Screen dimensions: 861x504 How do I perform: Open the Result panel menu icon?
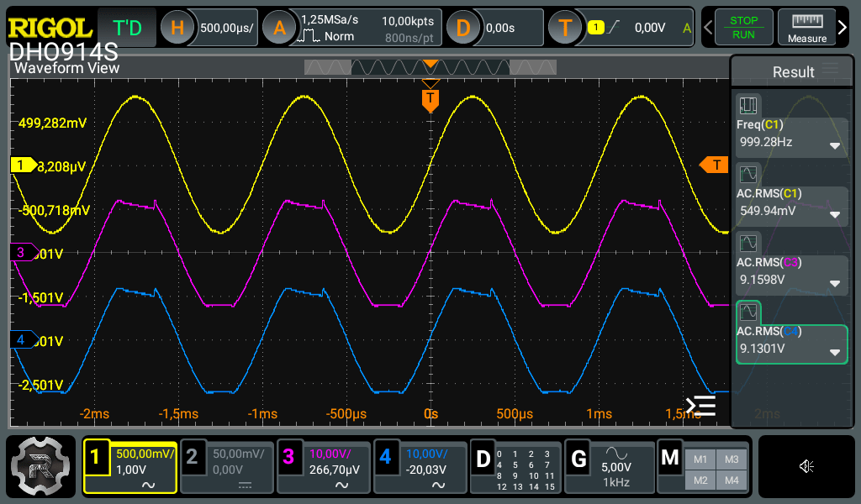(x=830, y=68)
